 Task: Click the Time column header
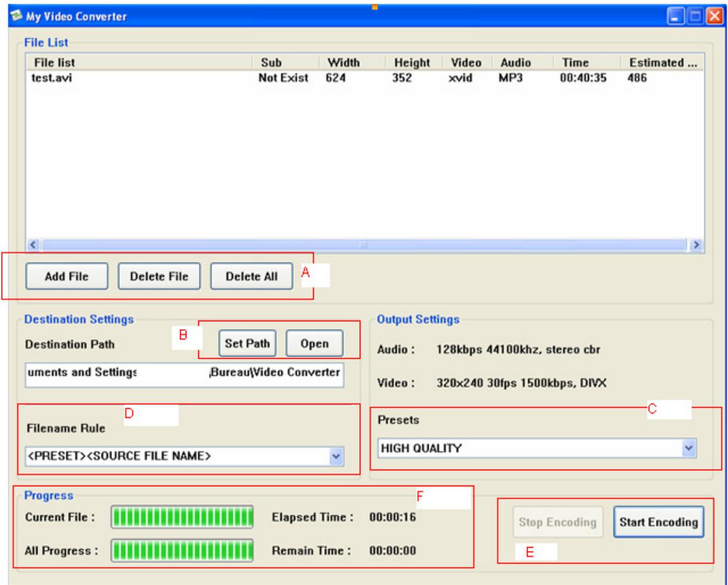pyautogui.click(x=586, y=63)
